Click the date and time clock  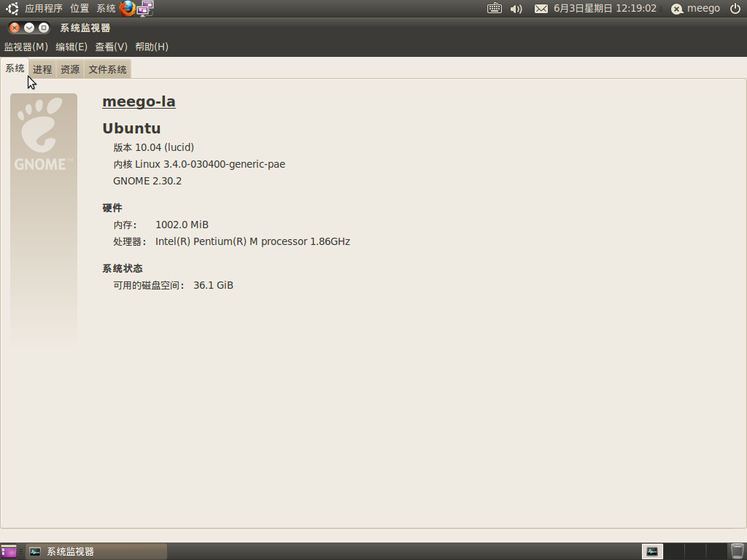605,9
